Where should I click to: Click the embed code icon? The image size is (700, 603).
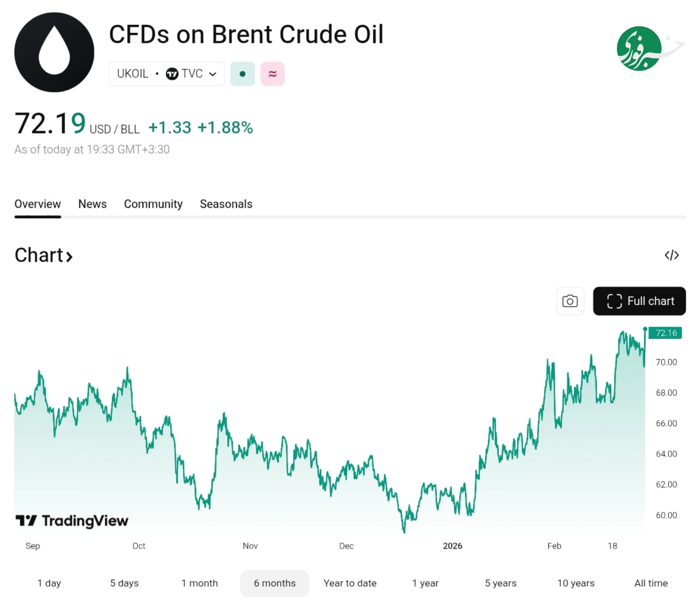tap(671, 255)
